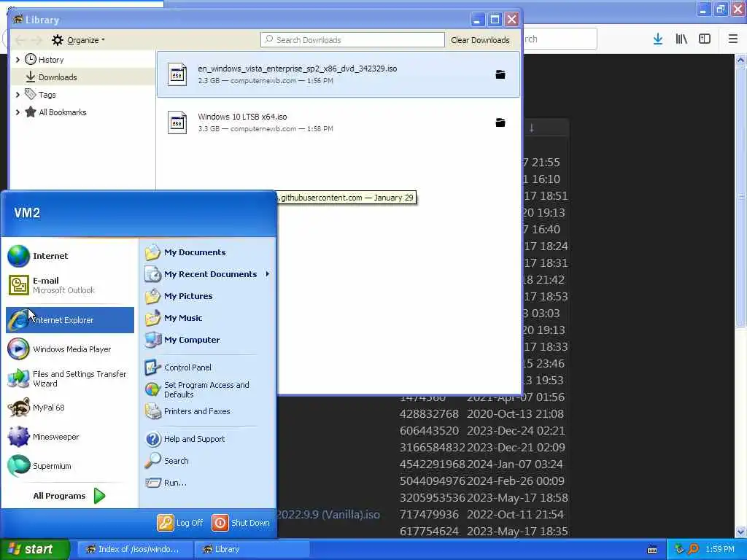The width and height of the screenshot is (747, 560).
Task: Open My Computer
Action: point(208,340)
